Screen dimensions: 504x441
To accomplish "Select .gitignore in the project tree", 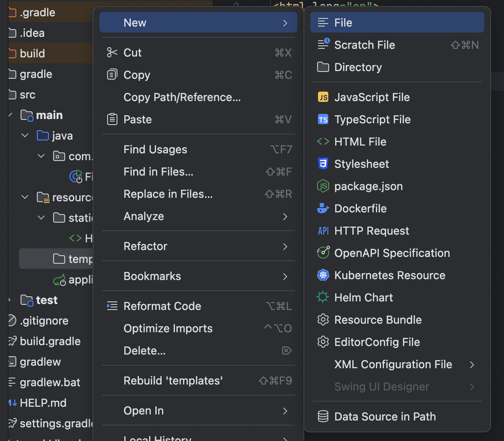I will pyautogui.click(x=44, y=321).
